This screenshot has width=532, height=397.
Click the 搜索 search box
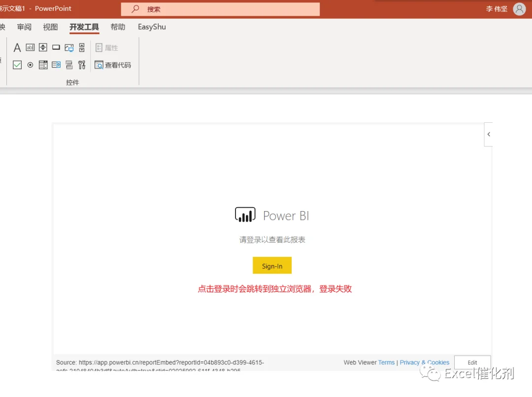click(220, 9)
